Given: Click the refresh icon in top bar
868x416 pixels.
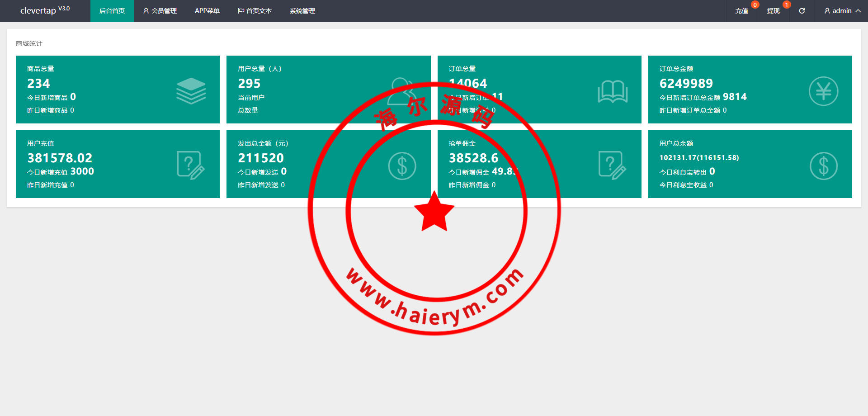Looking at the screenshot, I should click(802, 11).
